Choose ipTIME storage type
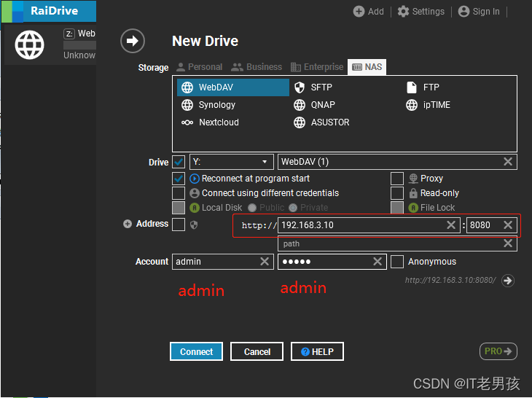This screenshot has width=532, height=398. (429, 105)
